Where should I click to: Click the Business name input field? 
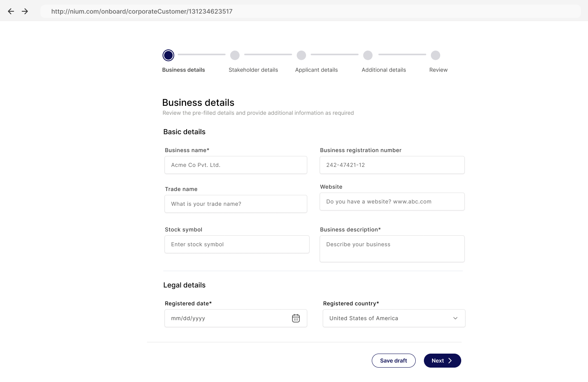click(236, 165)
